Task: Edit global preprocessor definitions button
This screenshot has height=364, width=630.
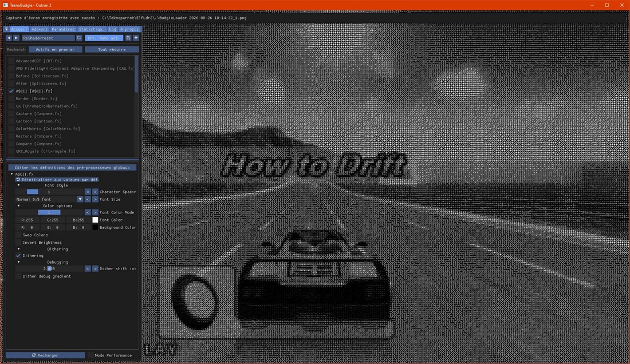Action: click(x=72, y=167)
